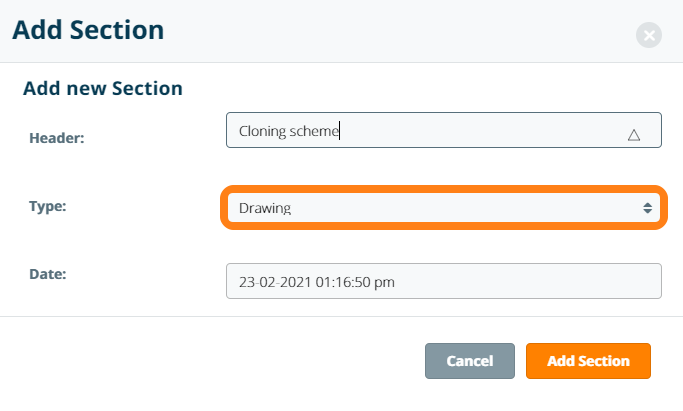This screenshot has width=683, height=411.
Task: Click empty area right of date text
Action: pyautogui.click(x=530, y=281)
